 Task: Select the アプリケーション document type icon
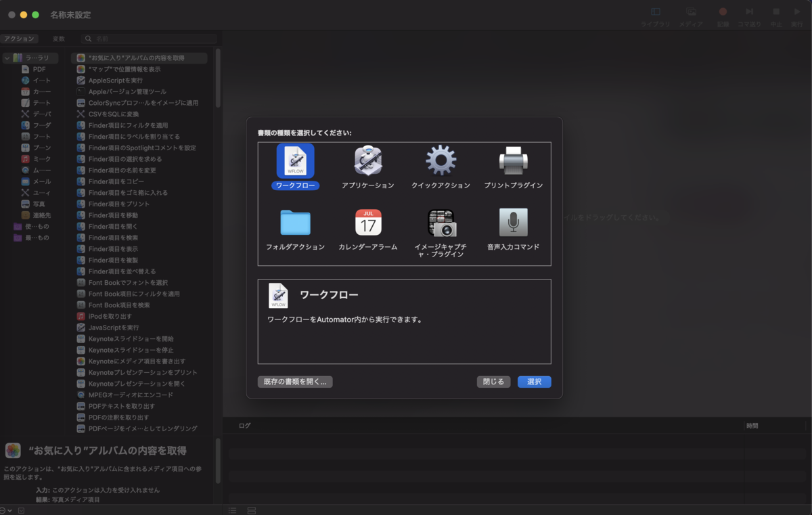pyautogui.click(x=368, y=161)
